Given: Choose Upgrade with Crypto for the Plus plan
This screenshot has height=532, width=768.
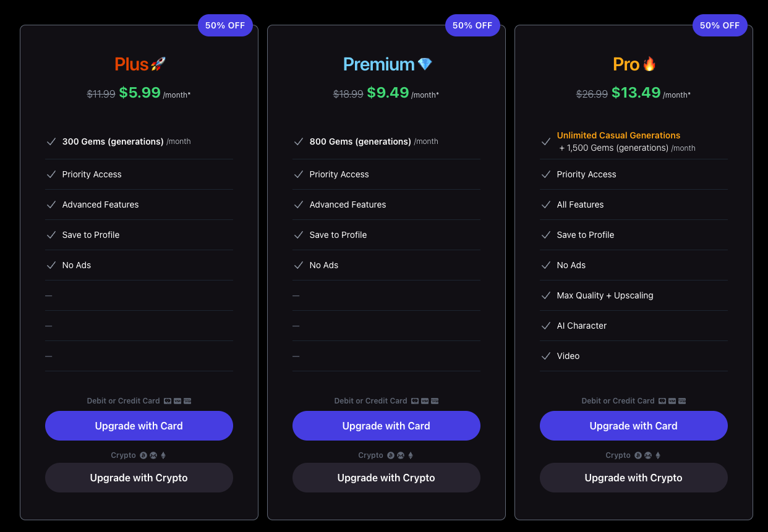Looking at the screenshot, I should click(139, 478).
